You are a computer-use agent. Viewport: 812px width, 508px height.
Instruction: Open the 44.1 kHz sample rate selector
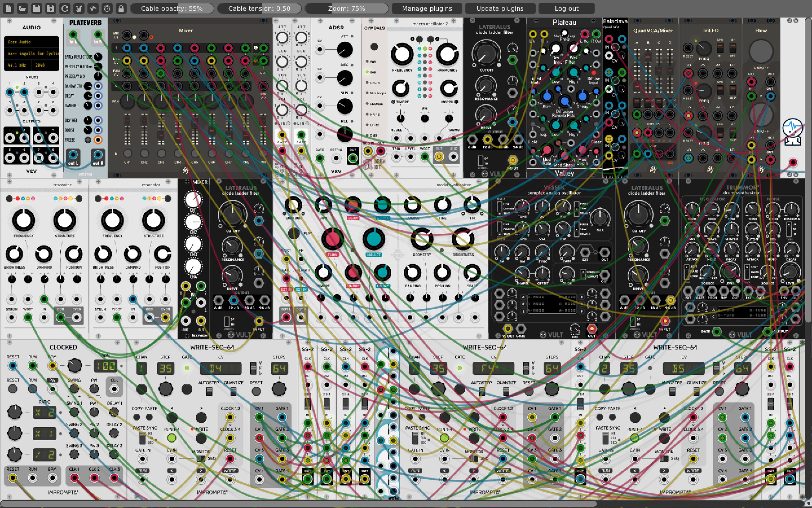(x=17, y=65)
